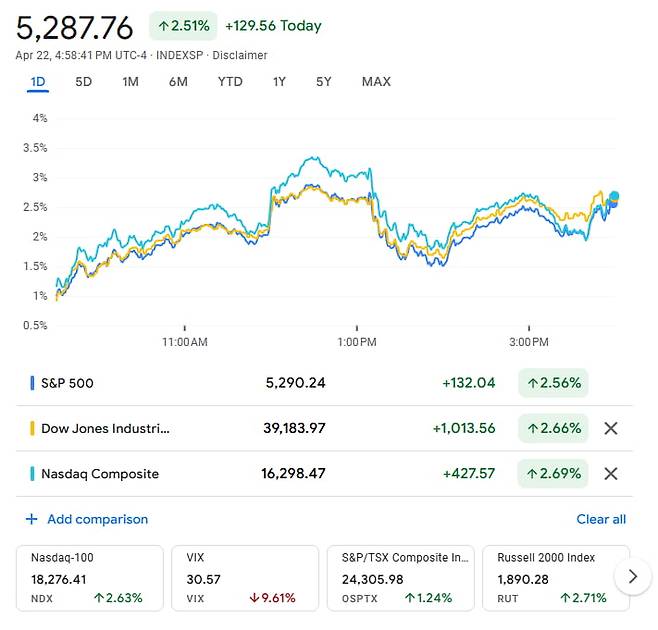Remove Dow Jones comparison with X icon
The height and width of the screenshot is (630, 658).
coord(611,428)
